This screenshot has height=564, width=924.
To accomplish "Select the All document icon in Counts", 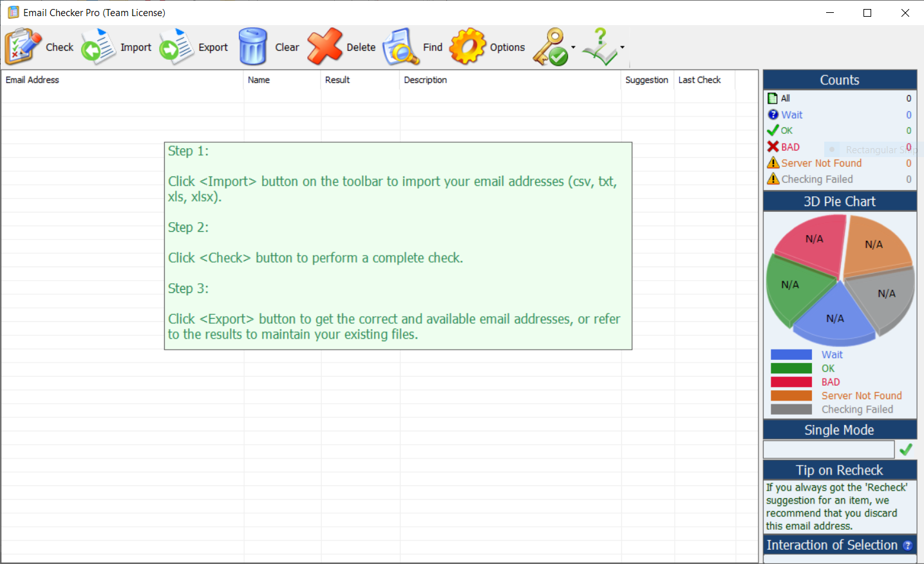I will pos(773,98).
